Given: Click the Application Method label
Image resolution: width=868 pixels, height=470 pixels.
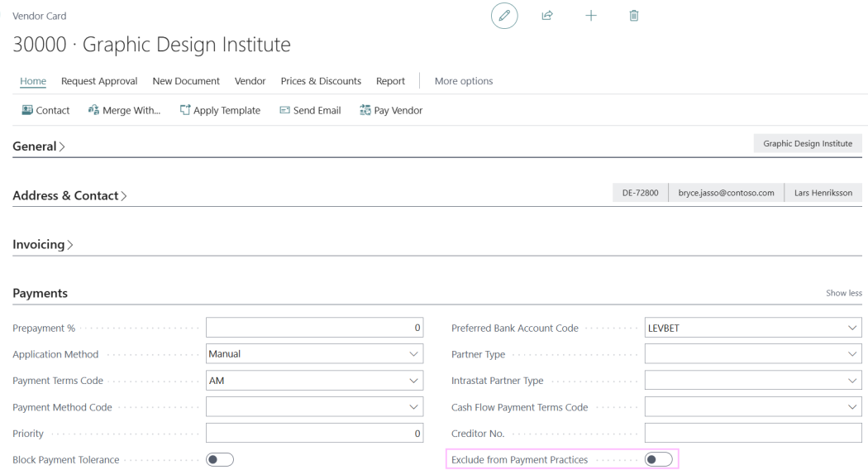Looking at the screenshot, I should (x=55, y=354).
